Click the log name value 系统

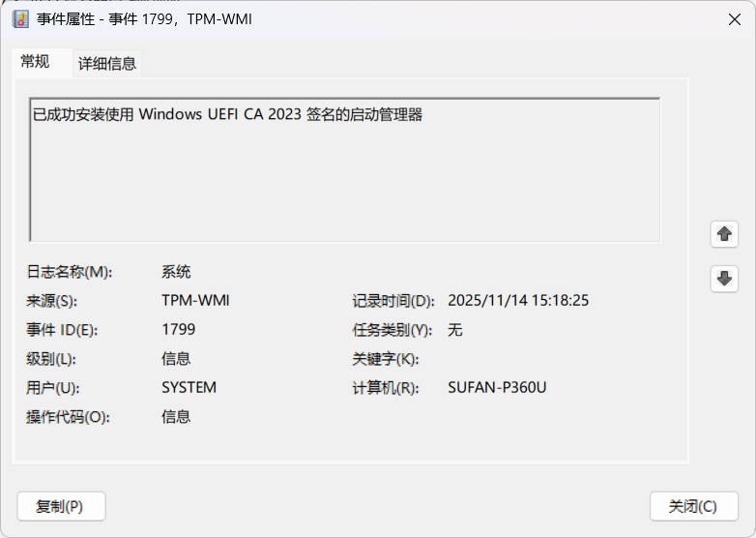[x=176, y=272]
